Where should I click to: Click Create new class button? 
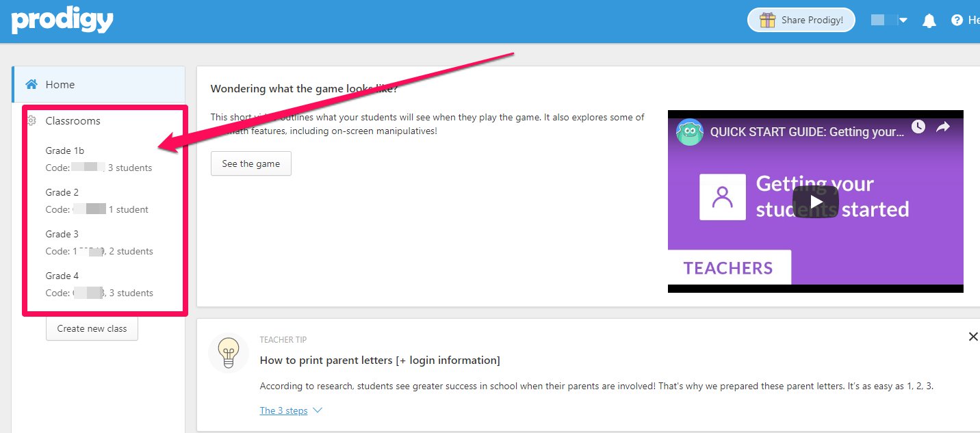point(92,328)
